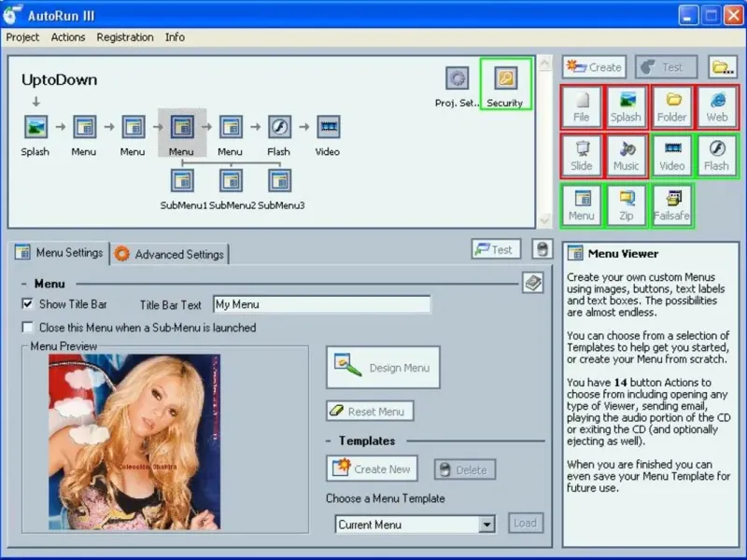Open the Security settings icon

[505, 78]
